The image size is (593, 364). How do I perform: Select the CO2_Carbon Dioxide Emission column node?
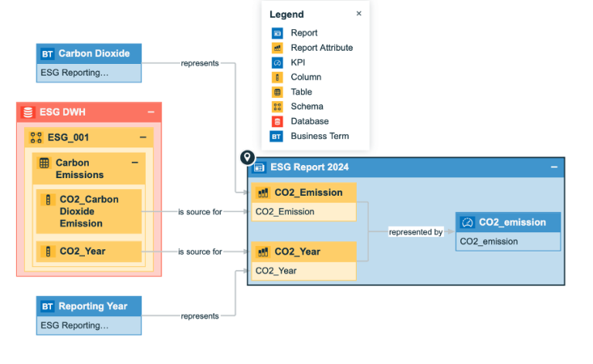[x=89, y=211]
